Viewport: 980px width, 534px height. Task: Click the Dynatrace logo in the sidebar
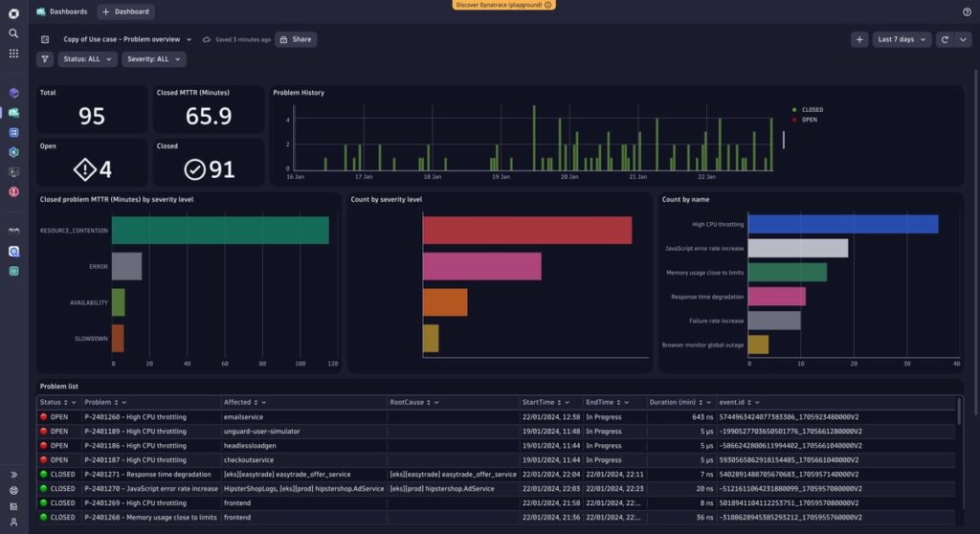click(x=13, y=12)
